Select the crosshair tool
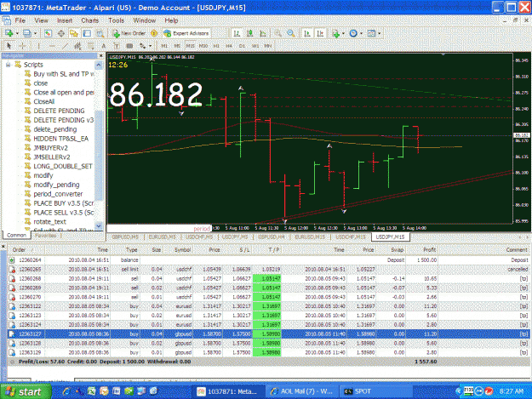Image resolution: width=532 pixels, height=399 pixels. point(22,45)
